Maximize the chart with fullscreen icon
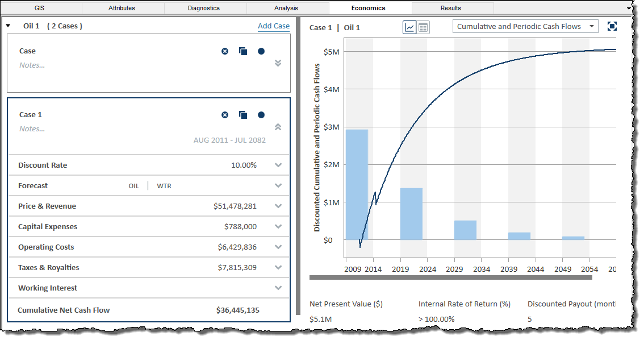This screenshot has width=644, height=340. [x=612, y=27]
